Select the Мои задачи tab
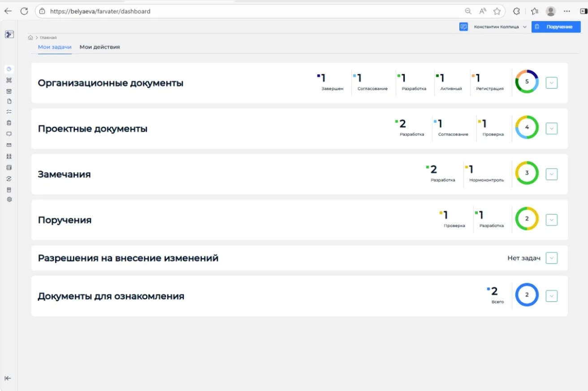This screenshot has width=588, height=391. coord(54,47)
